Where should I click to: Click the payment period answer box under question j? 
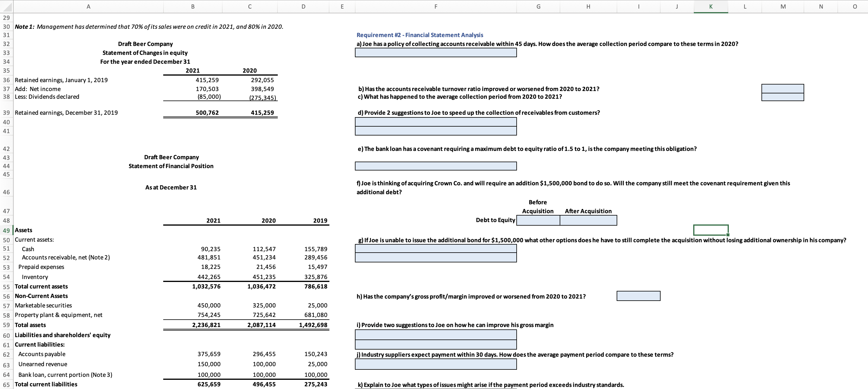435,364
